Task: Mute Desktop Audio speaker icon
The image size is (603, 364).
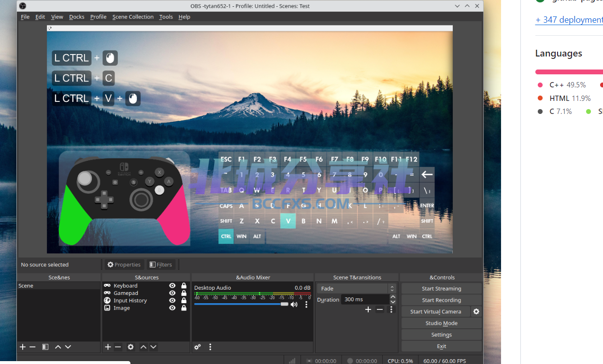Action: click(x=294, y=304)
